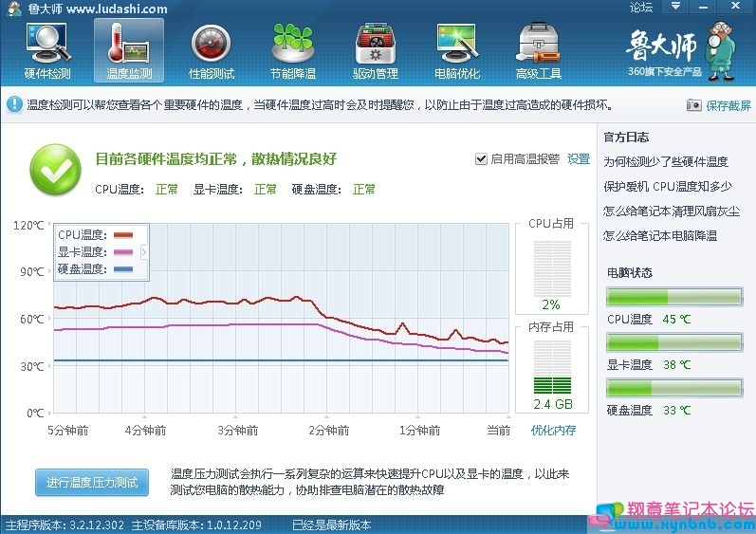
Task: Click the 33 ℃ disk temperature value
Action: (676, 410)
